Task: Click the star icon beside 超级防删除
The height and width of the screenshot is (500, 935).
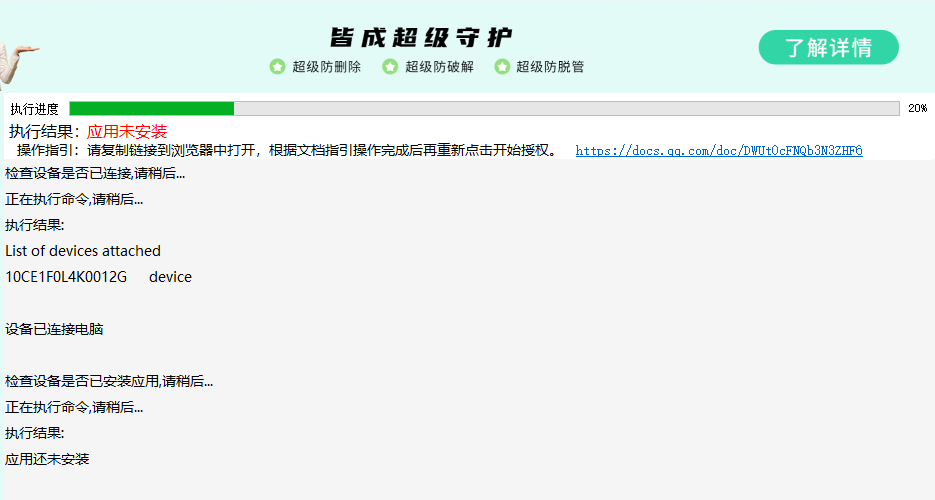Action: (277, 67)
